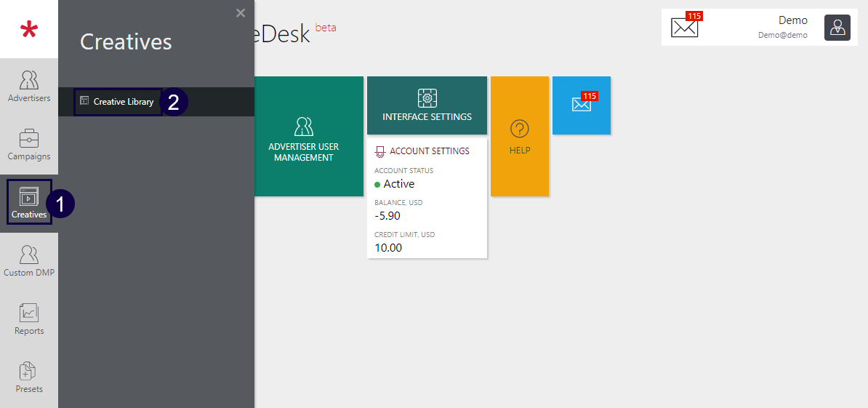The image size is (868, 408).
Task: Click the user profile avatar icon
Action: pyautogui.click(x=837, y=28)
